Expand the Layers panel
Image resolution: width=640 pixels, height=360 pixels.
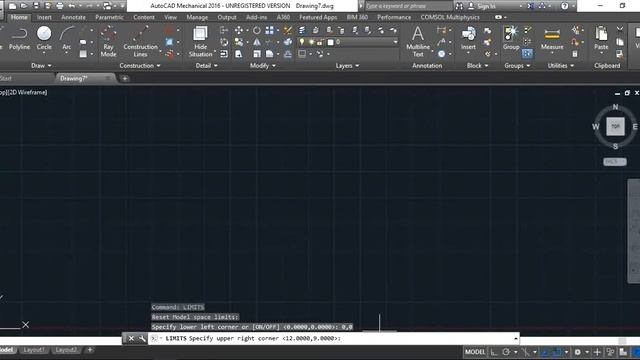pos(347,65)
